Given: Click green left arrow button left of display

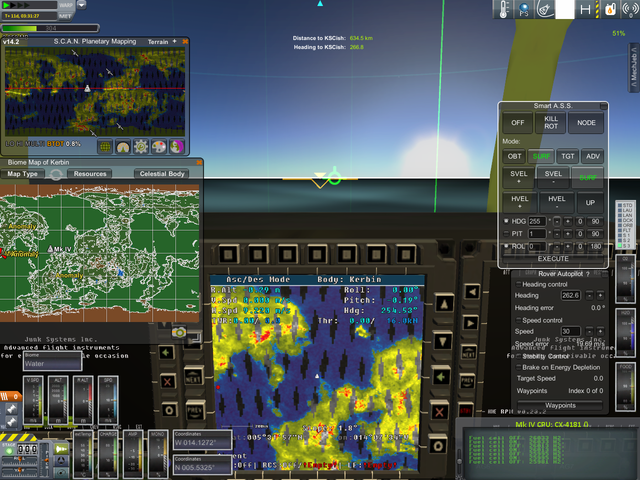Looking at the screenshot, I should point(167,352).
